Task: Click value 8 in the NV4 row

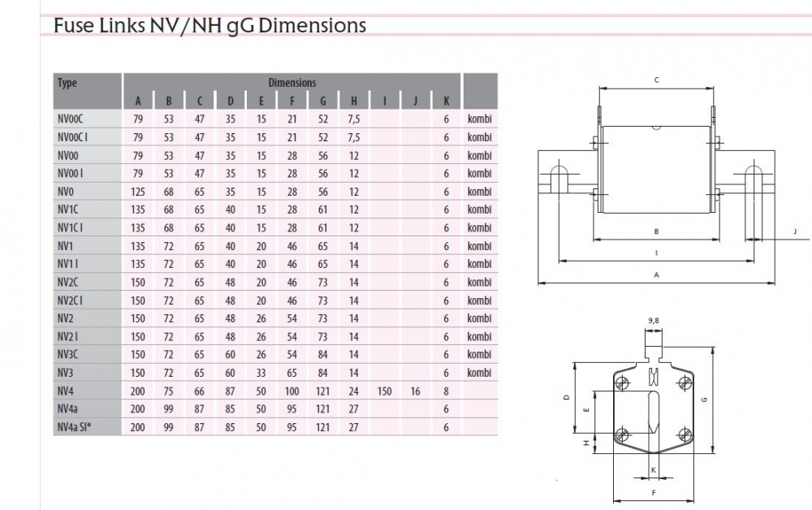Action: [447, 391]
